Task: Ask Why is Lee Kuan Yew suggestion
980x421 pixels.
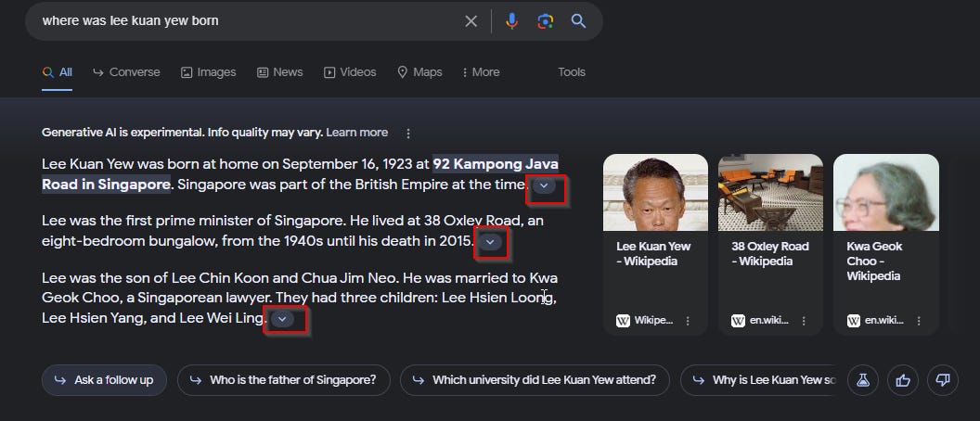Action: click(x=759, y=380)
